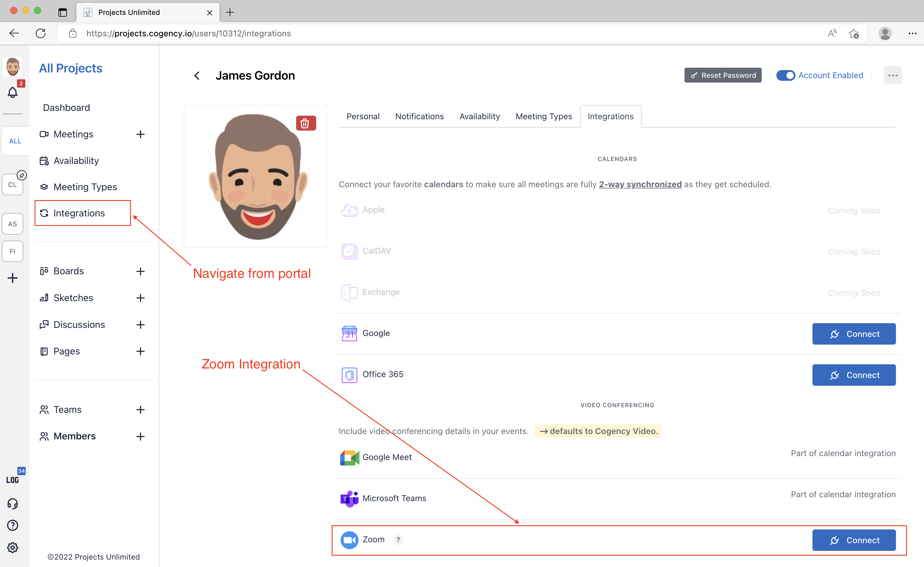Open the LOG activity icon
Viewport: 924px width, 567px height.
click(13, 480)
